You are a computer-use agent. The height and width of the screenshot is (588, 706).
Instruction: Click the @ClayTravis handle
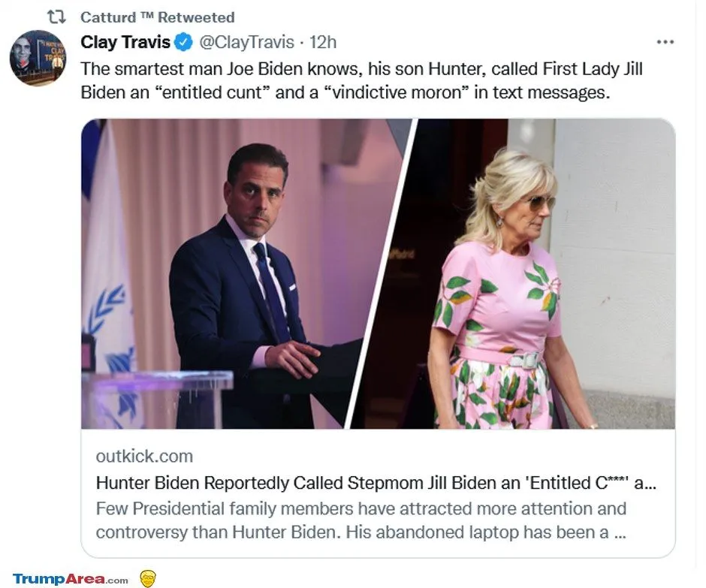[x=246, y=42]
